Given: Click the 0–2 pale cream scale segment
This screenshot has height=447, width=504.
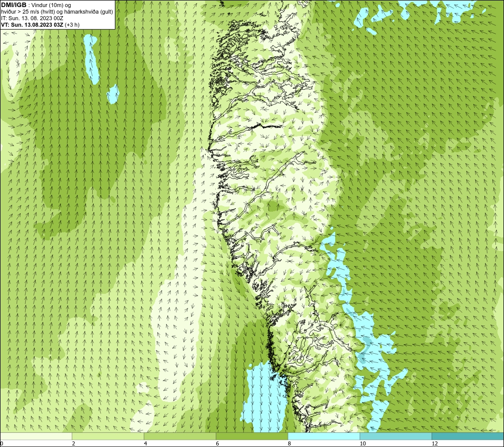Looking at the screenshot, I should (x=36, y=436).
